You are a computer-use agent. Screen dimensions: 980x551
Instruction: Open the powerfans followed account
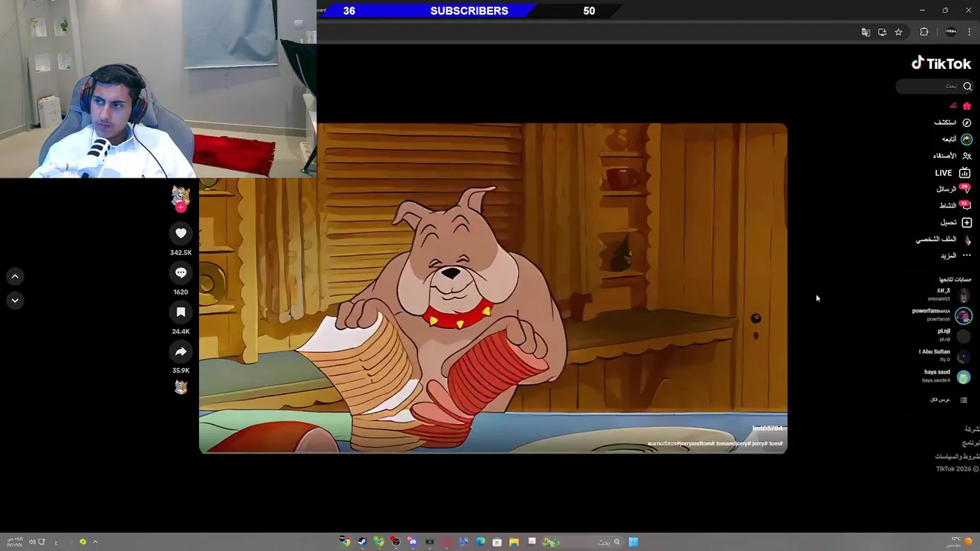942,315
